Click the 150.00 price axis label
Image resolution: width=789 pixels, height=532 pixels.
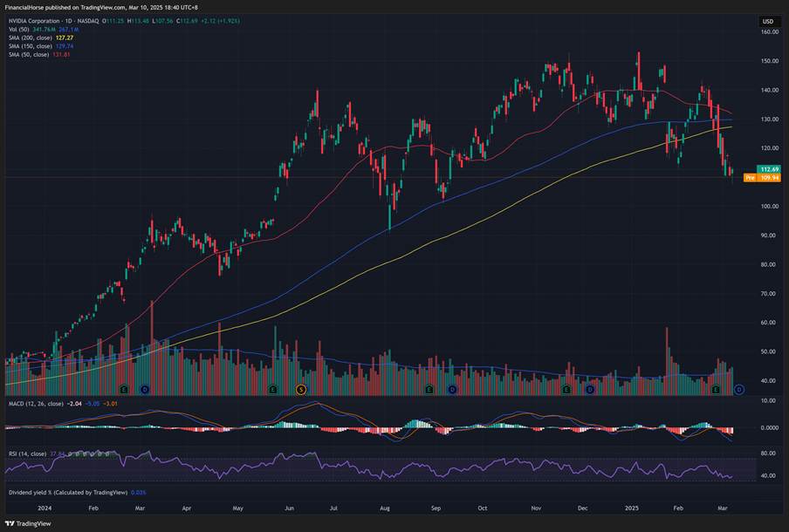point(770,61)
